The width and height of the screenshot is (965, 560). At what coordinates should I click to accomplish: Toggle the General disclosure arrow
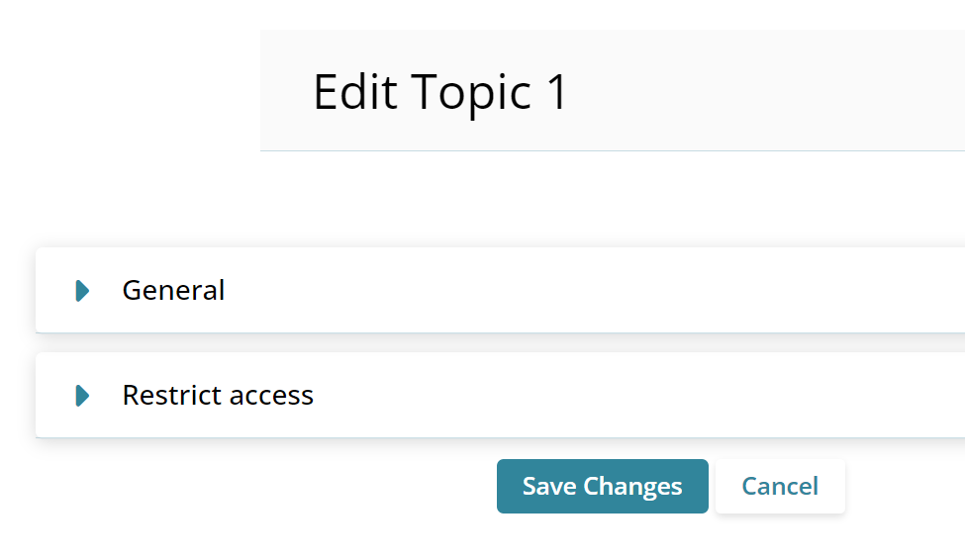point(82,291)
